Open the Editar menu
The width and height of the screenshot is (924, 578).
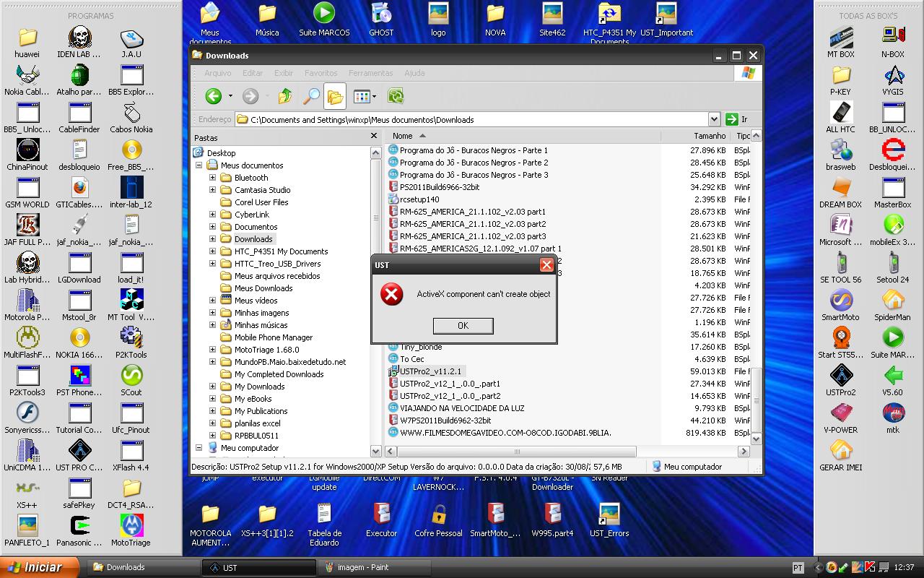253,73
